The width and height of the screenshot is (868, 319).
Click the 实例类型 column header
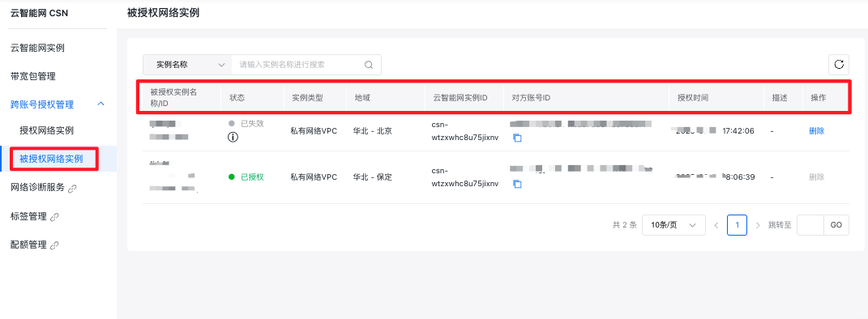point(307,97)
